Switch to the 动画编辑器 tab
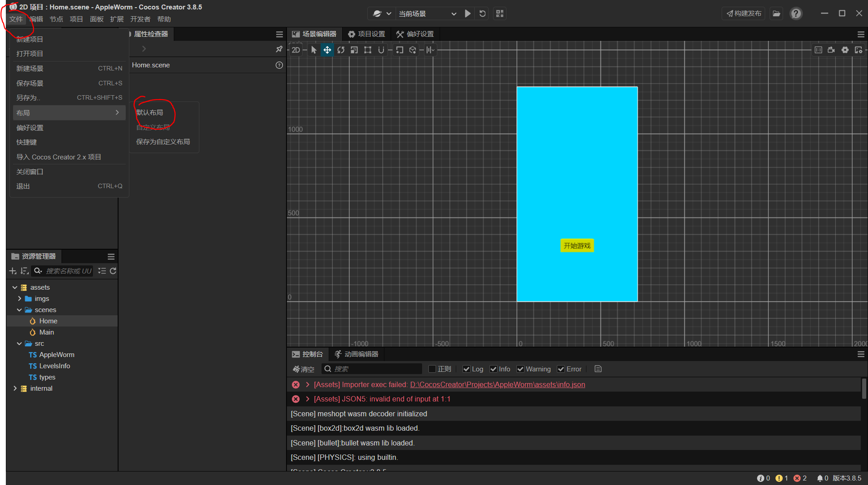868x485 pixels. point(357,354)
